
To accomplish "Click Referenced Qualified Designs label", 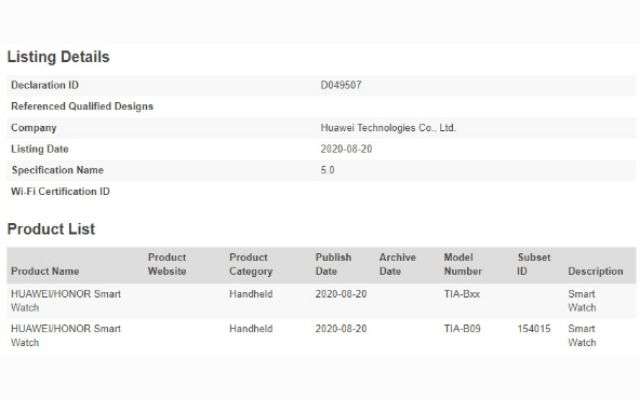I will [x=82, y=107].
